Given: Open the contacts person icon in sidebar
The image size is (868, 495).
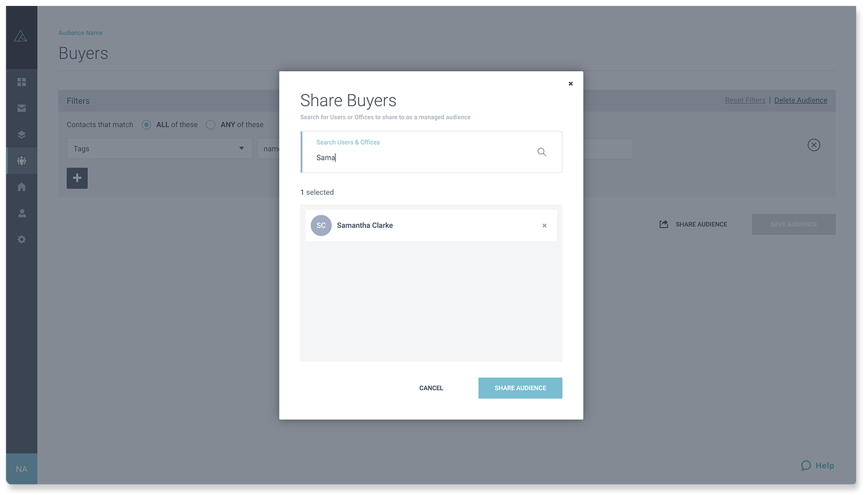Looking at the screenshot, I should [x=21, y=213].
